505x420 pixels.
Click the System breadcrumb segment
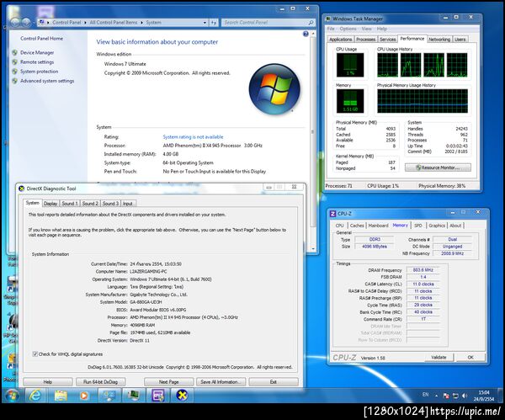153,23
